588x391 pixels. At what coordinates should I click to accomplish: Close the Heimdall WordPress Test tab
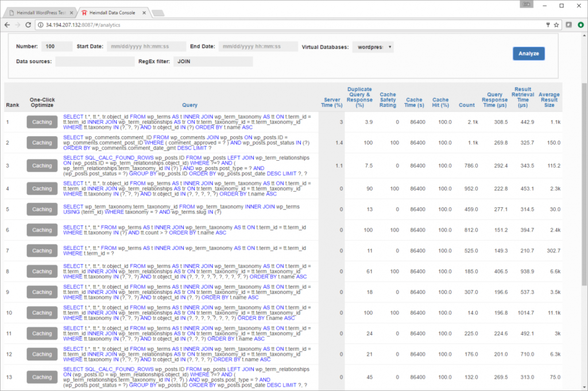(71, 13)
